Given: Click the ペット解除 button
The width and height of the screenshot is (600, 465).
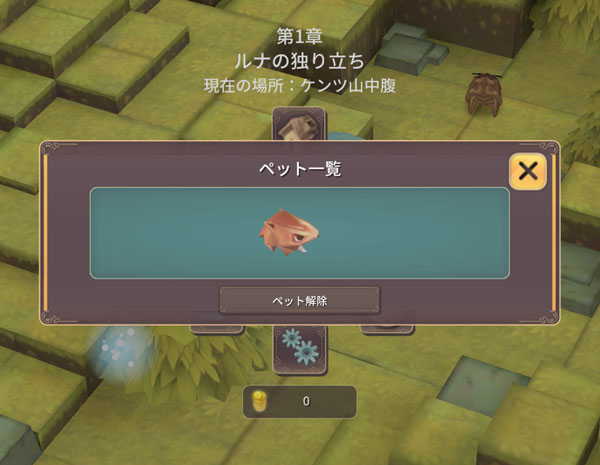Looking at the screenshot, I should coord(299,301).
